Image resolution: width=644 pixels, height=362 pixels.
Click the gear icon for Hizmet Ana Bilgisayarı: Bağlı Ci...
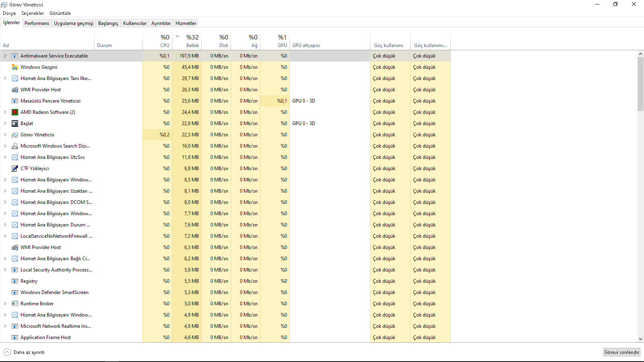point(15,259)
